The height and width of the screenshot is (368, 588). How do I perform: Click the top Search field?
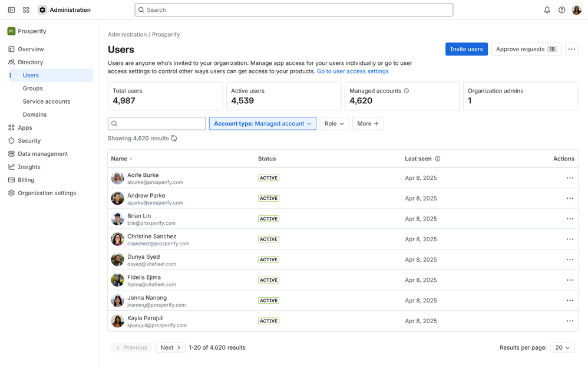pyautogui.click(x=294, y=10)
